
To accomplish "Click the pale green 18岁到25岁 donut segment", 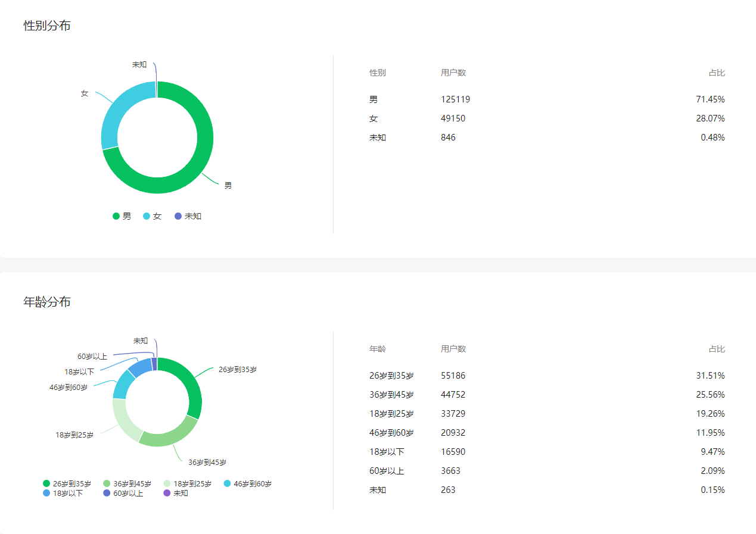I will point(123,421).
